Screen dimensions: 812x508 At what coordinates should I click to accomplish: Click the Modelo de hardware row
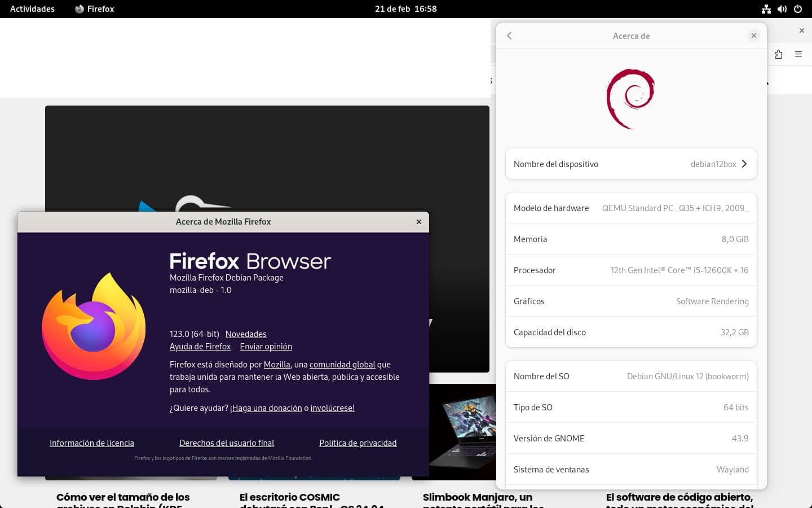[631, 208]
